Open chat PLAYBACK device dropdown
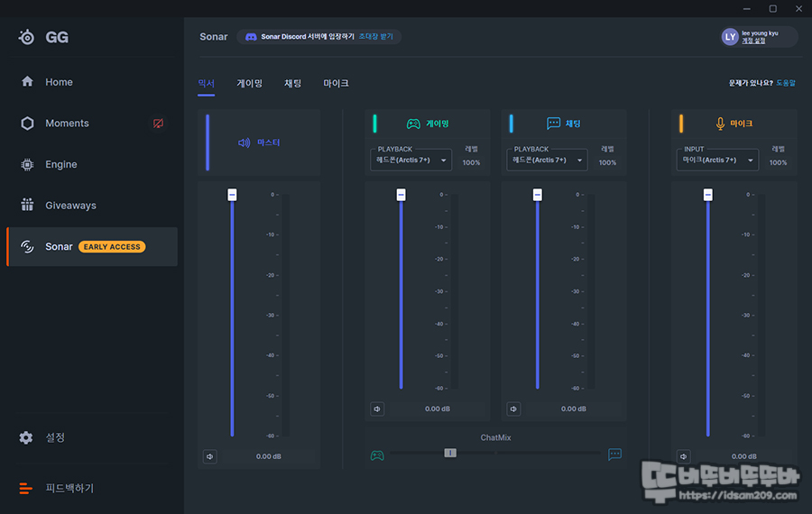This screenshot has width=812, height=514. pyautogui.click(x=547, y=160)
